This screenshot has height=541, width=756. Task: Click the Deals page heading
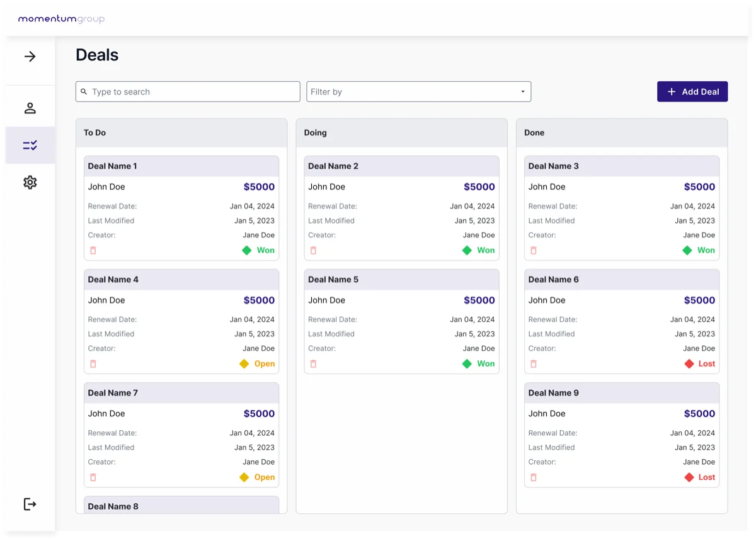[97, 55]
